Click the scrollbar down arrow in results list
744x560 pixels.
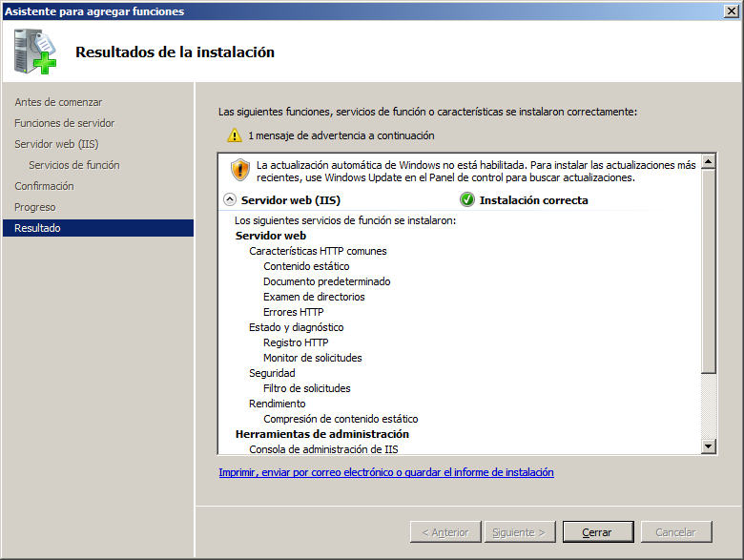click(x=709, y=446)
